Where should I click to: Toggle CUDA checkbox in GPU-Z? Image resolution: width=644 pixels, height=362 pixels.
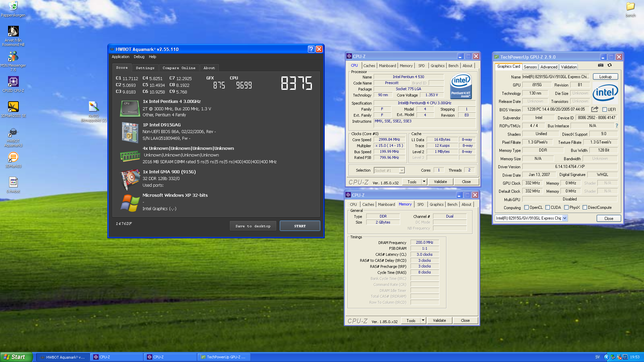(x=547, y=207)
